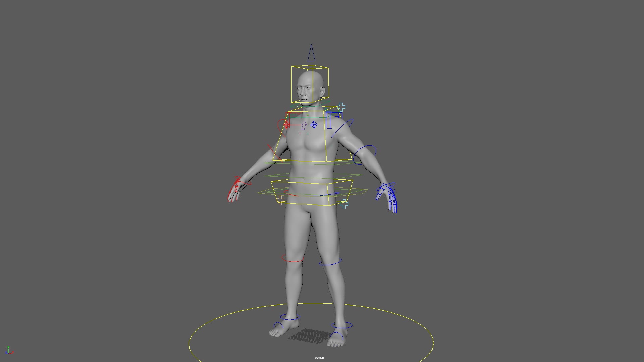This screenshot has height=362, width=644.
Task: Select the ankle ring on character's left foot
Action: (342, 325)
